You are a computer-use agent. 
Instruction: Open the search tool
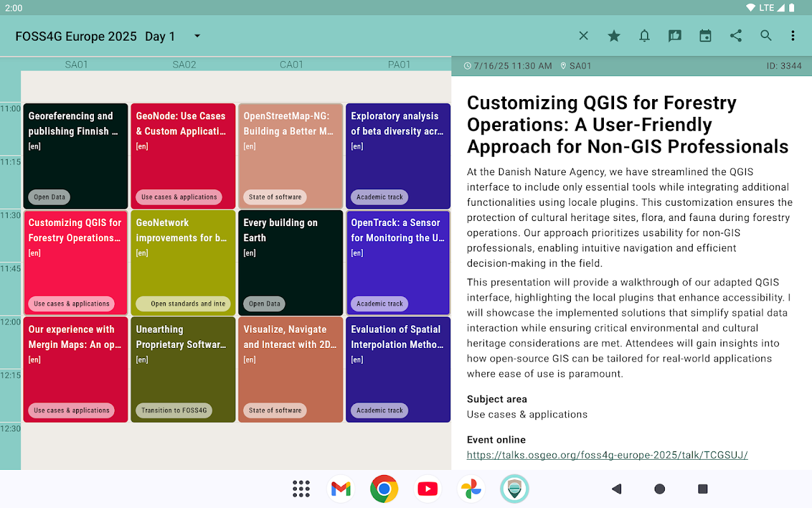[x=766, y=36]
